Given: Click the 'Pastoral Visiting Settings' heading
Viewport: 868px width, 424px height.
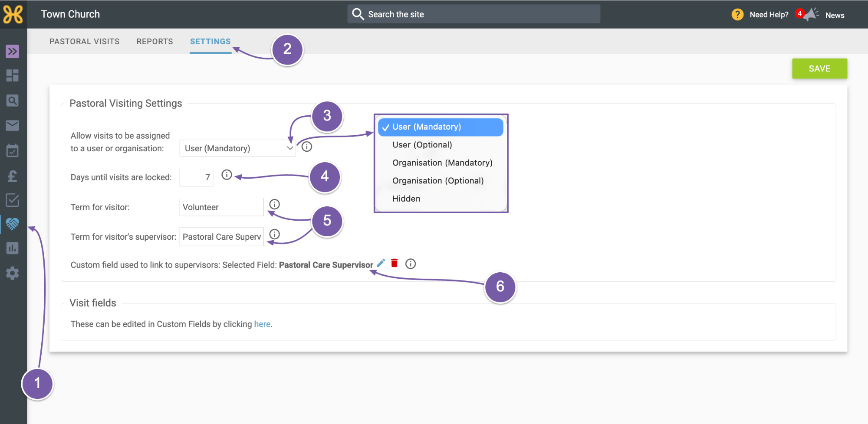Looking at the screenshot, I should coord(126,103).
